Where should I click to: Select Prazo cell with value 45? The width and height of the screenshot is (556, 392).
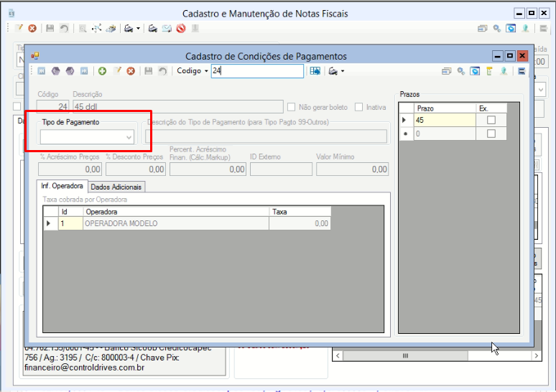(445, 120)
